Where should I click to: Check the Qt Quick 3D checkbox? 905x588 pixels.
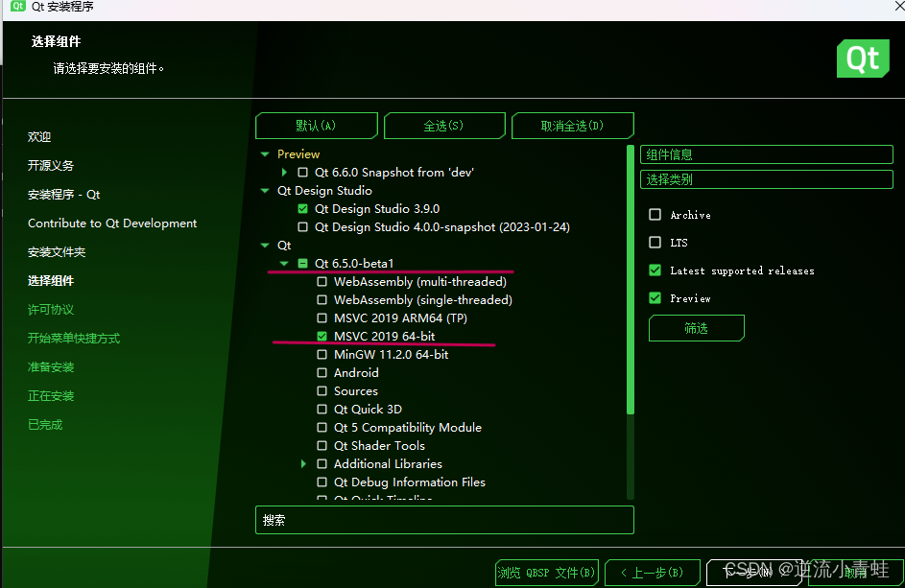[322, 410]
